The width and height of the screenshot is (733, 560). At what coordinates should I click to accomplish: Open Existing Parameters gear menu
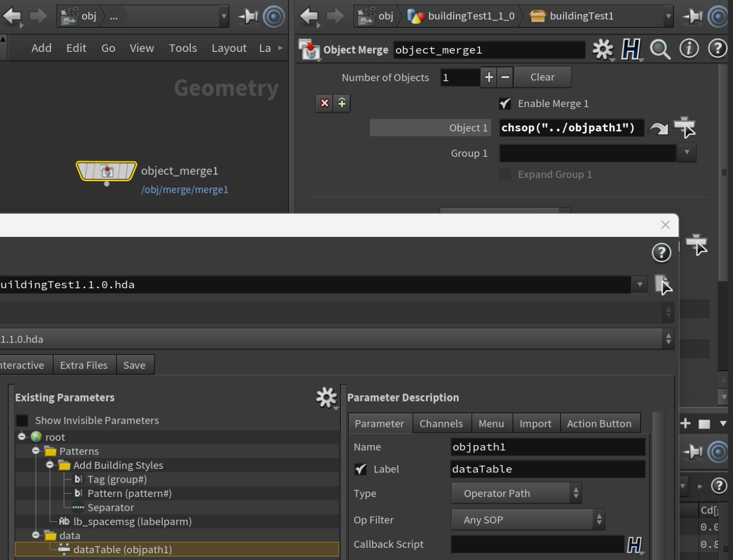[326, 398]
